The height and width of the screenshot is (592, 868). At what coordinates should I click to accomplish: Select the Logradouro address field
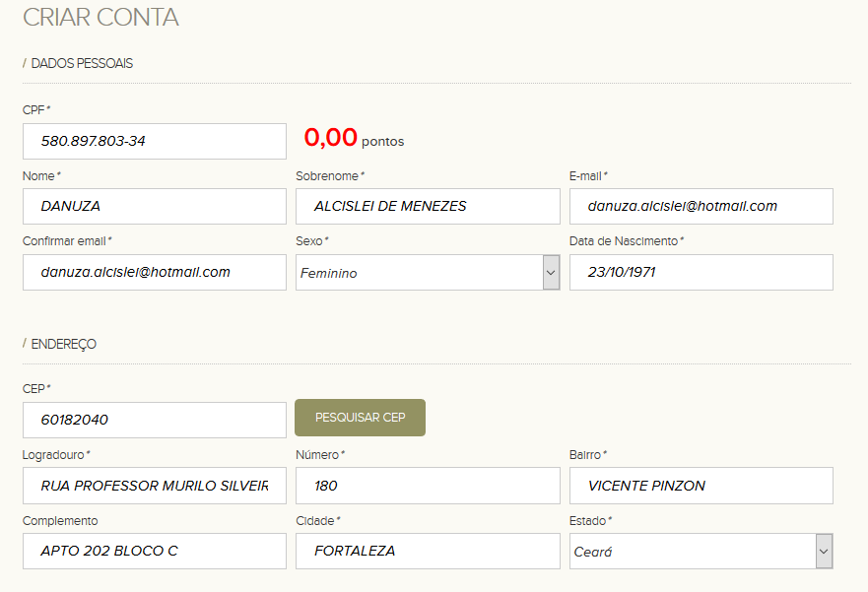click(x=155, y=486)
